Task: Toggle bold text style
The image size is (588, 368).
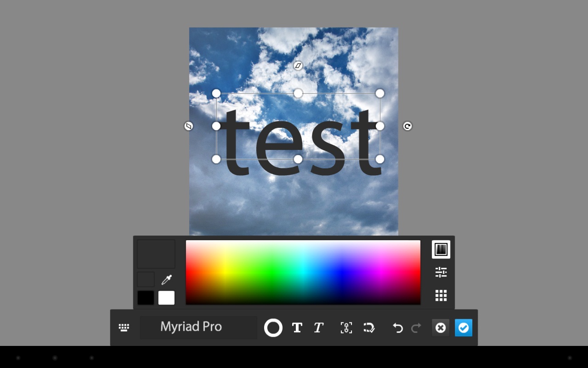Action: (x=297, y=328)
